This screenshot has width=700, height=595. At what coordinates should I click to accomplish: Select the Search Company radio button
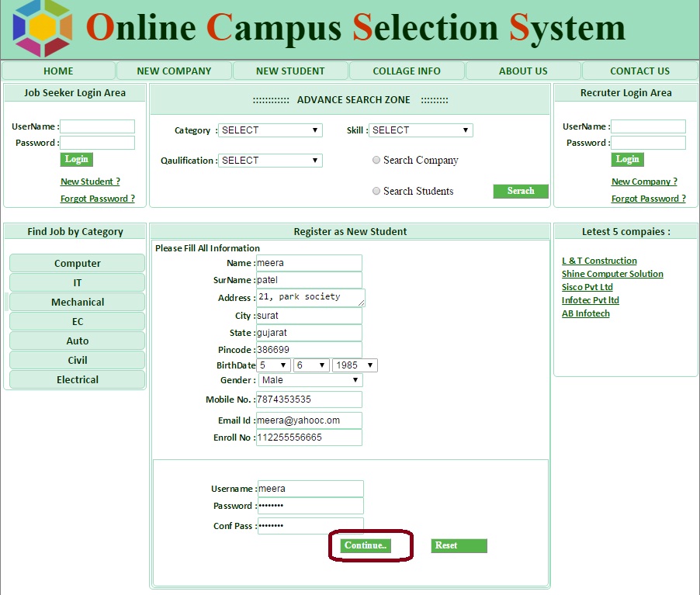(x=376, y=161)
